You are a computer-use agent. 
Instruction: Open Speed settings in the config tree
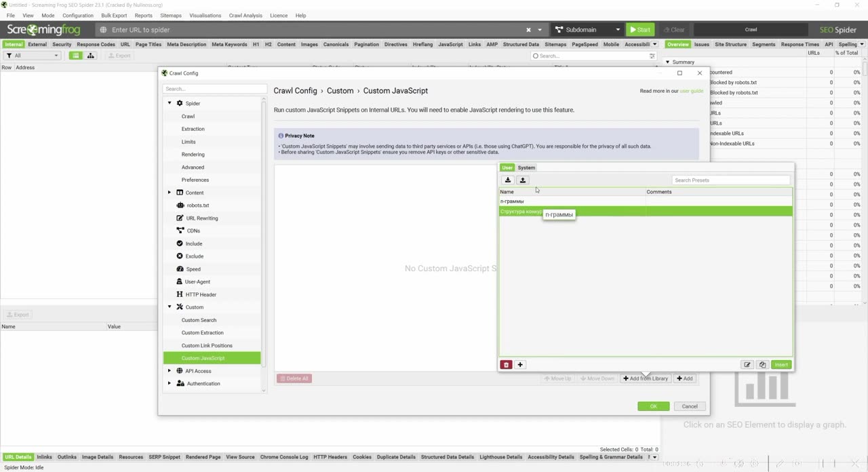pos(193,269)
